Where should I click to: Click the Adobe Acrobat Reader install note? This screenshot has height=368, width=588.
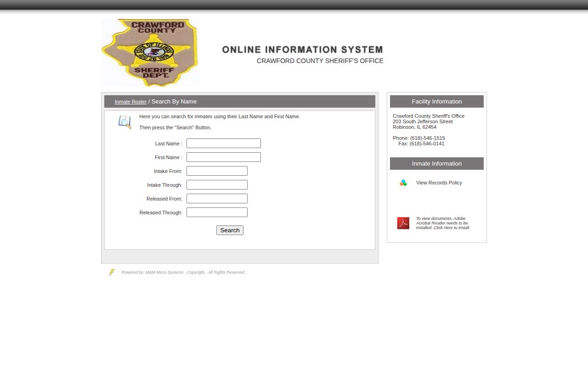coord(443,223)
